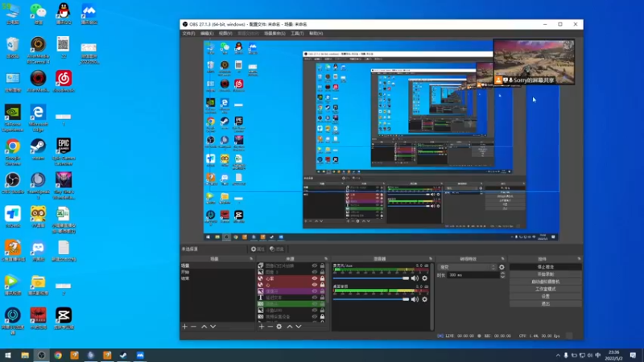Toggle visibility eye for 心率 source

point(315,278)
